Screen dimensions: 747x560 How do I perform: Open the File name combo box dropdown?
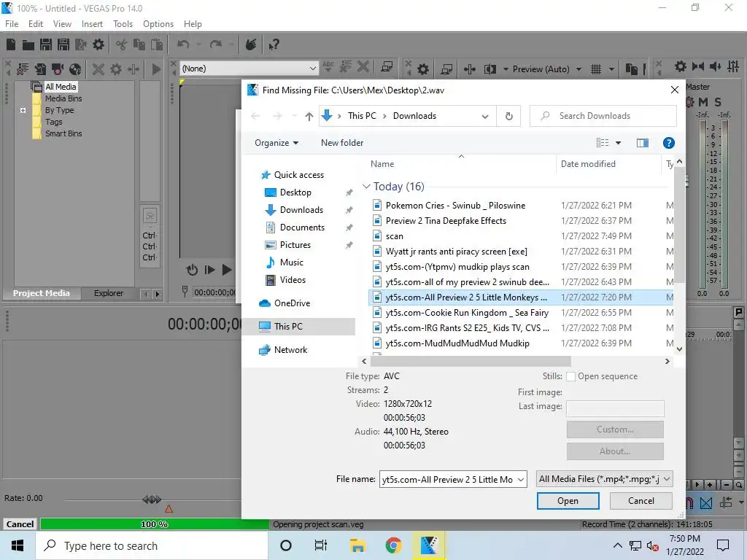[x=521, y=480]
